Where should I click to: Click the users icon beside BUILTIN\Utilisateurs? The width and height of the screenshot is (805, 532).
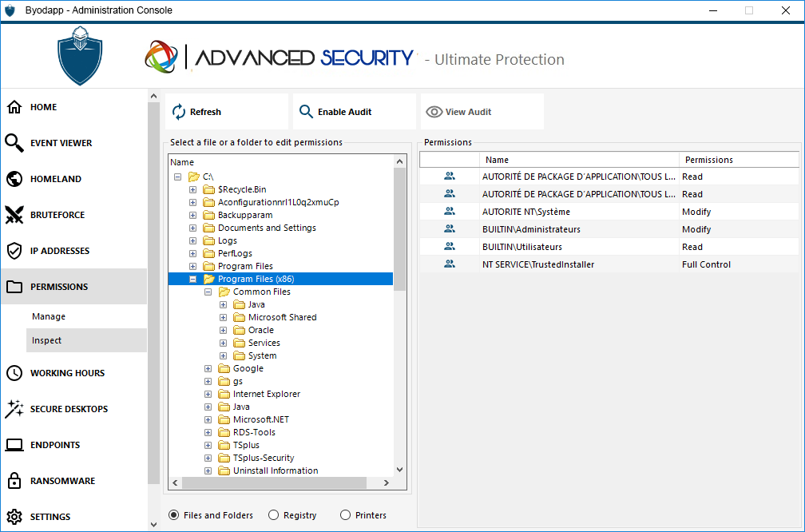(x=449, y=247)
